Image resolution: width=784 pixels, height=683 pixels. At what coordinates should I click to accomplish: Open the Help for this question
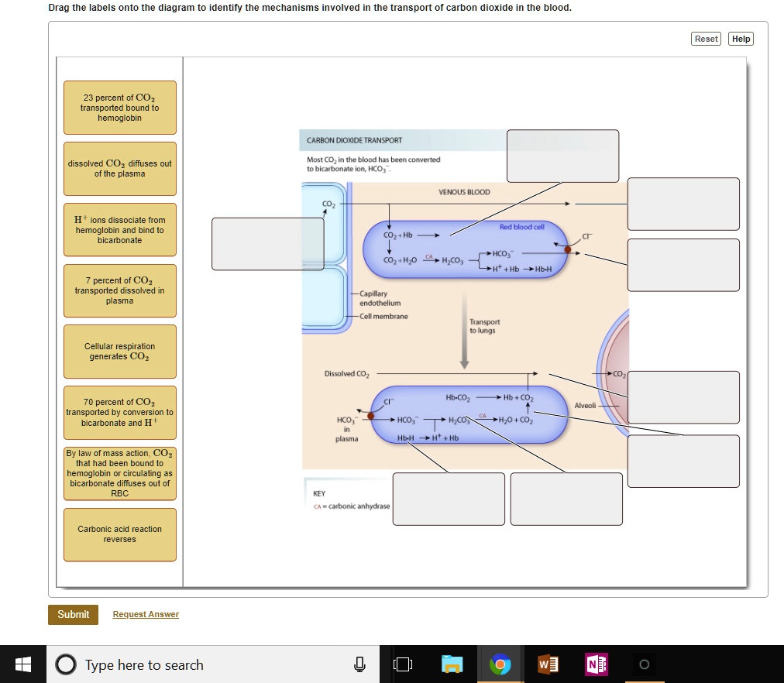pos(741,38)
